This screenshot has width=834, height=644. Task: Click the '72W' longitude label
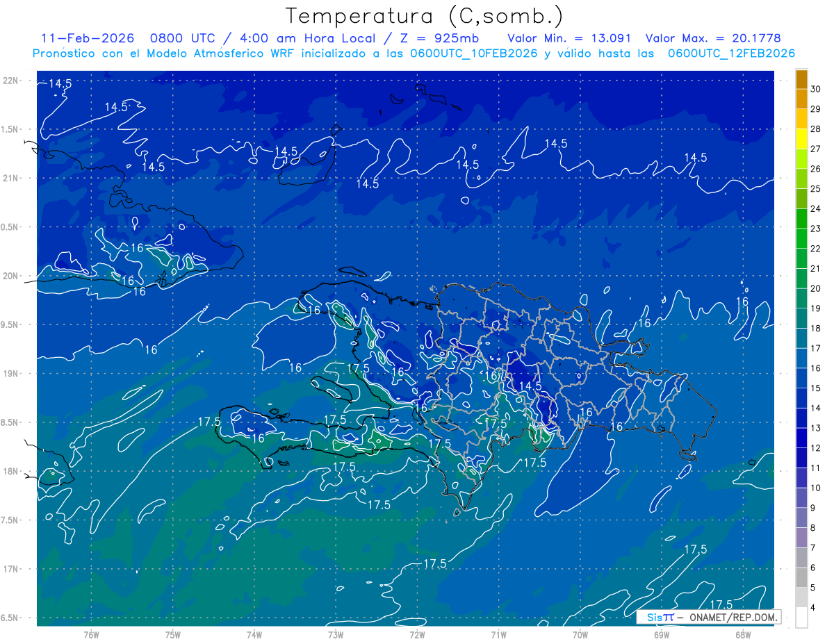click(417, 634)
